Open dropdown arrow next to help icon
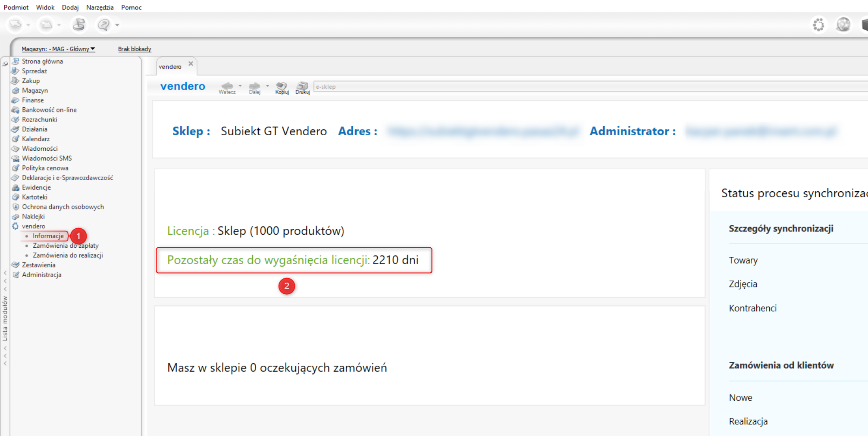Viewport: 868px width, 436px height. tap(117, 25)
